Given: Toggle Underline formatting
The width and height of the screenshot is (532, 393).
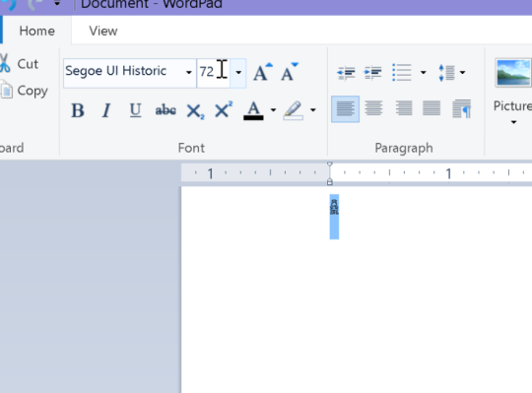Looking at the screenshot, I should pyautogui.click(x=135, y=110).
